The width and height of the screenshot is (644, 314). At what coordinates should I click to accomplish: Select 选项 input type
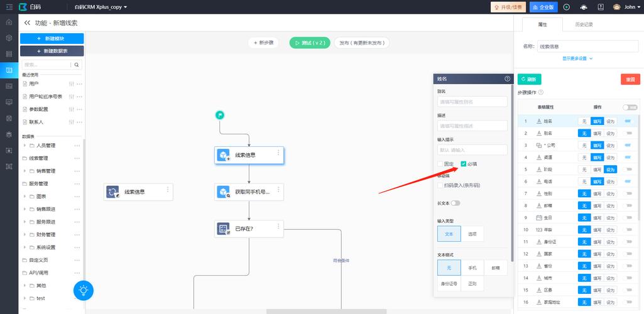472,234
